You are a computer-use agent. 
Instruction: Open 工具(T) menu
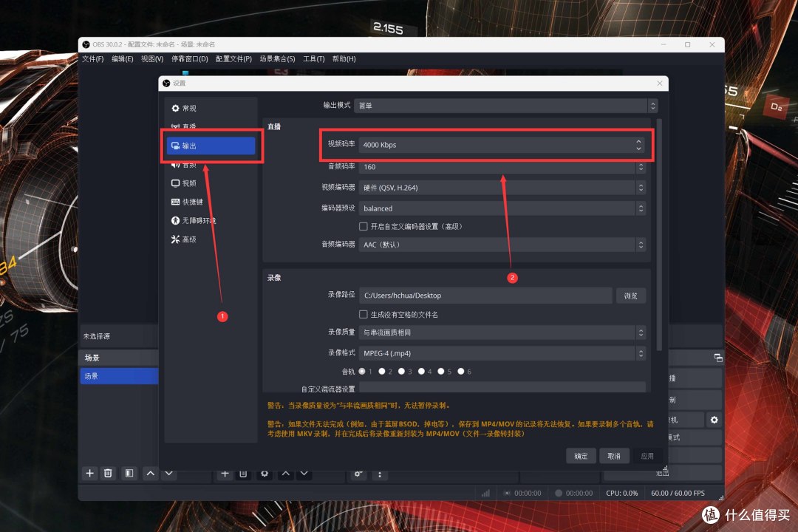point(313,59)
